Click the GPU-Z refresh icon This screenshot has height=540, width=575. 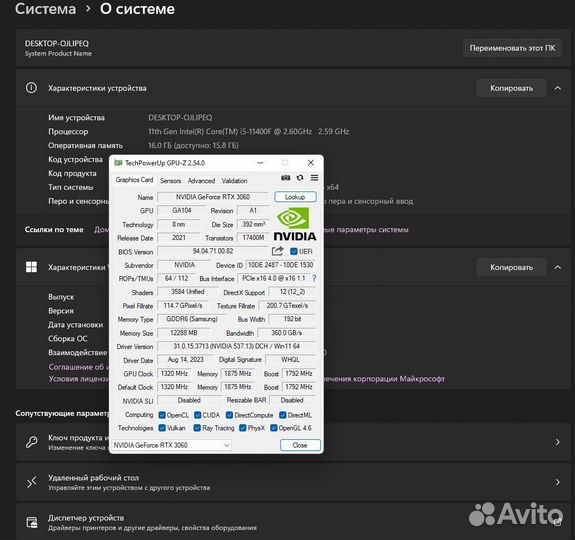click(x=300, y=178)
